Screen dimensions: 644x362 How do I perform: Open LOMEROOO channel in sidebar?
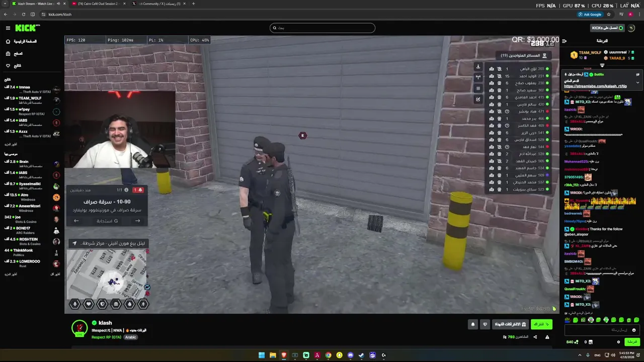point(32,263)
